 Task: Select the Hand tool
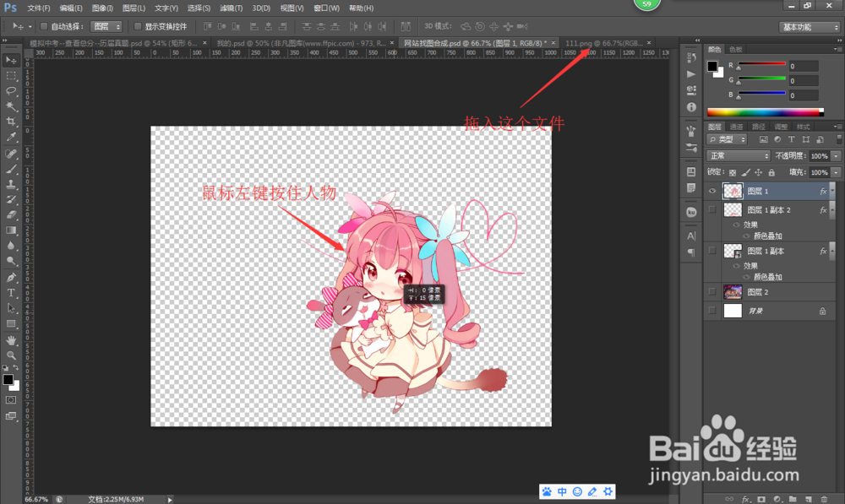[x=11, y=340]
